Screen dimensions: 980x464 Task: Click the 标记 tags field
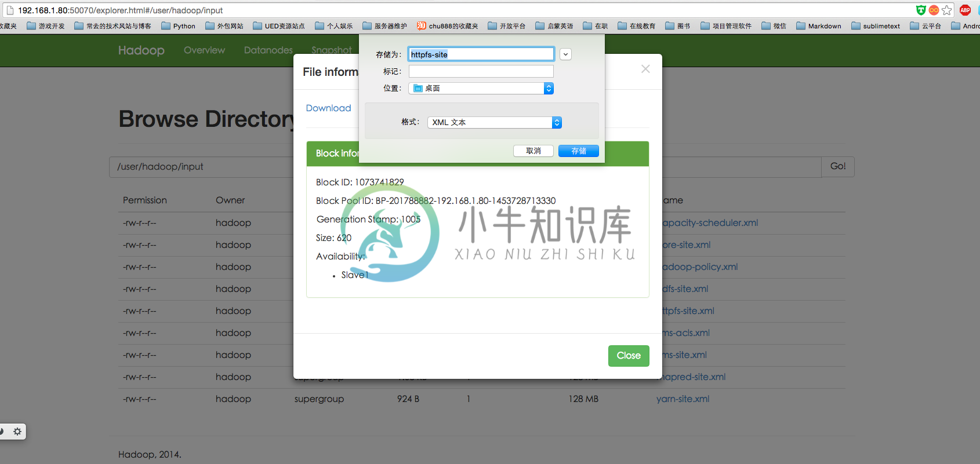pos(481,71)
